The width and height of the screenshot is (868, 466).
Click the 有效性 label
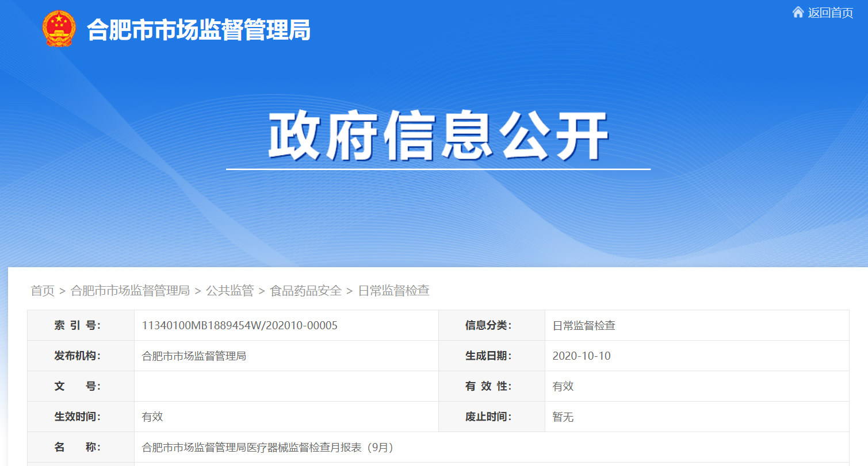pyautogui.click(x=488, y=386)
